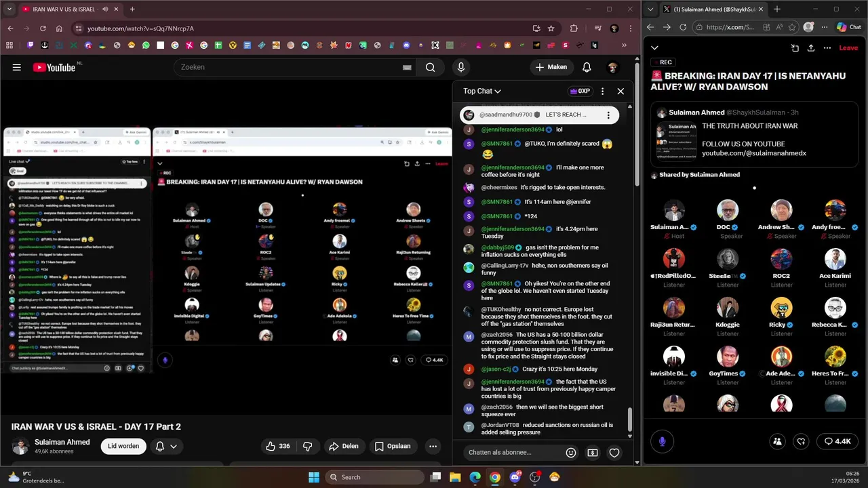Go back in the Edge window
Image resolution: width=868 pixels, height=488 pixels.
tap(650, 27)
